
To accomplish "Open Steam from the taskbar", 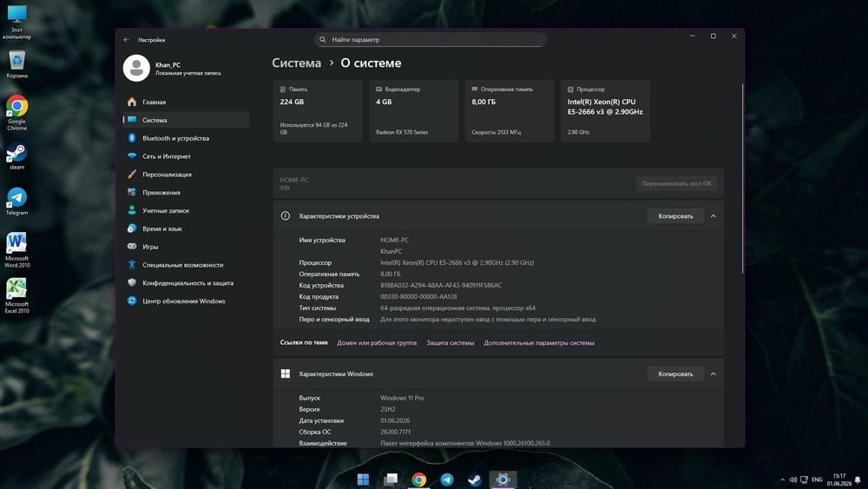I will (475, 479).
